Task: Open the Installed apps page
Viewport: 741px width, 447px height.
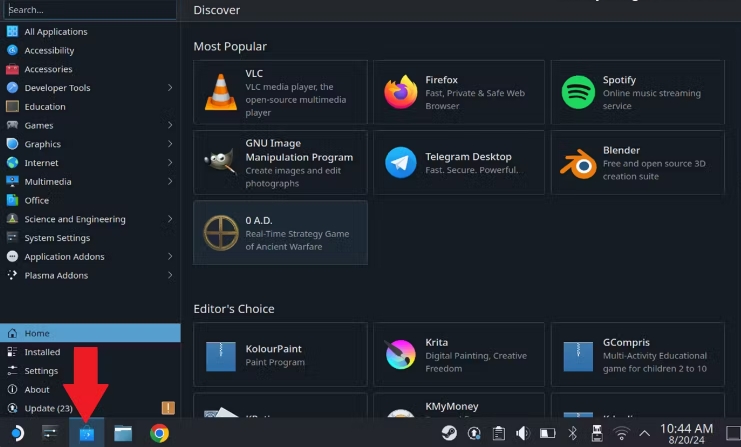Action: 90,352
